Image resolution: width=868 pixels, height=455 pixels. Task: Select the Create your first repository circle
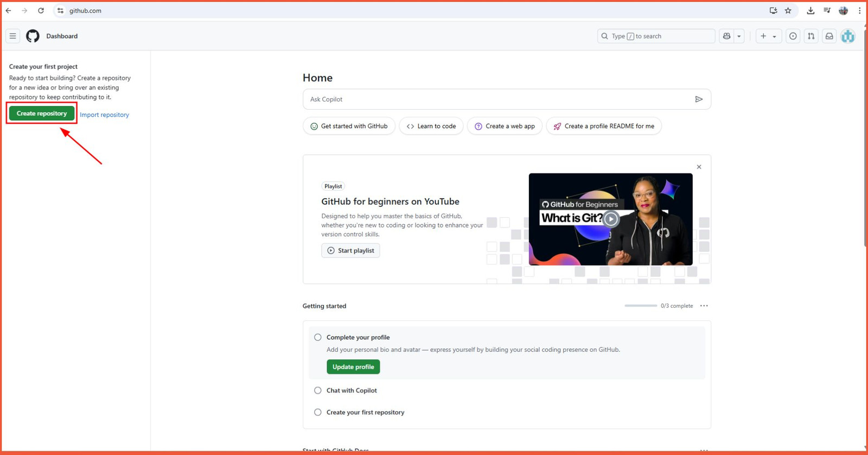pos(318,412)
